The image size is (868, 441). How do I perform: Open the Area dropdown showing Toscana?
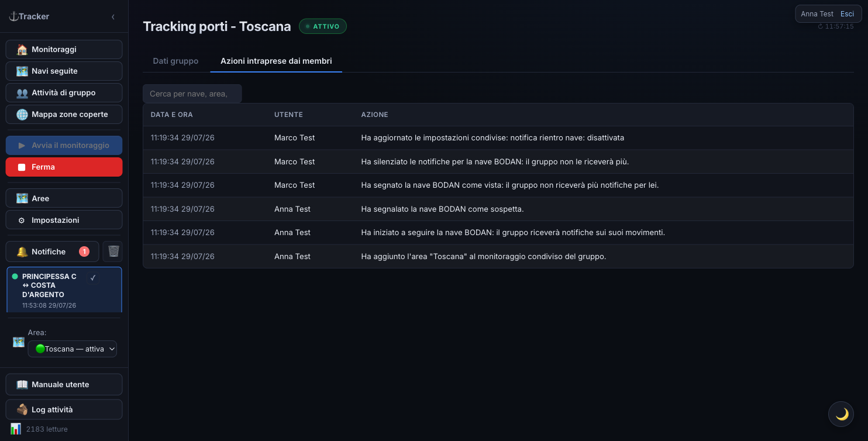pyautogui.click(x=73, y=349)
